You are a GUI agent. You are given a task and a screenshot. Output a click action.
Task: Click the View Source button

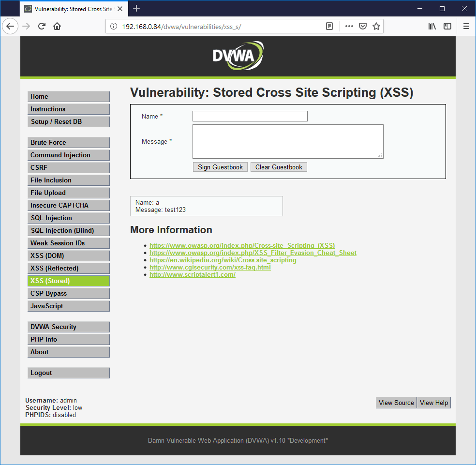click(396, 403)
